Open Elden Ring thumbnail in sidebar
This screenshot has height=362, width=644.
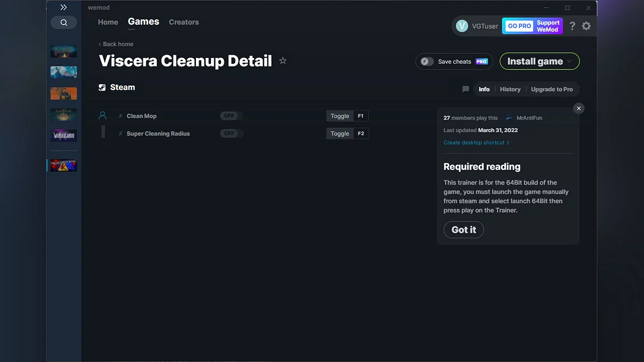(x=64, y=114)
